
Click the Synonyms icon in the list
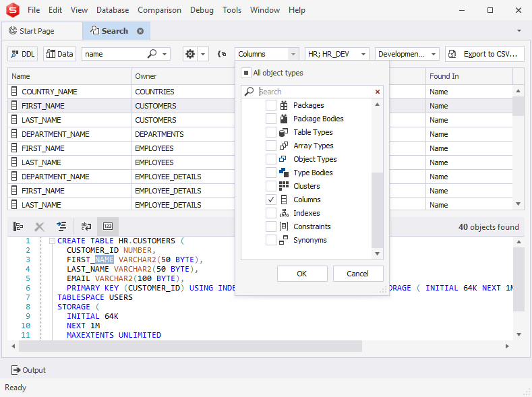coord(284,240)
